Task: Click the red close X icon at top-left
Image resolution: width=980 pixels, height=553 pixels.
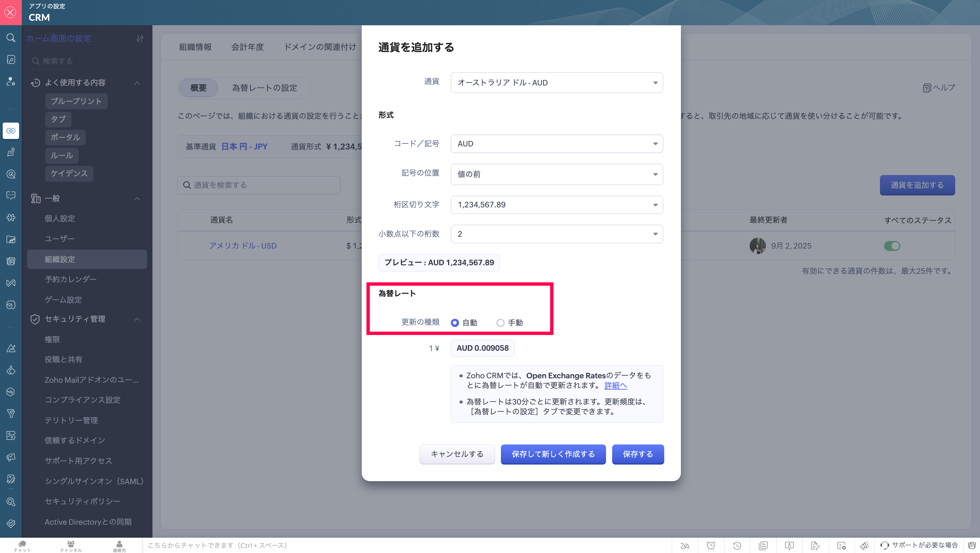Action: [11, 12]
